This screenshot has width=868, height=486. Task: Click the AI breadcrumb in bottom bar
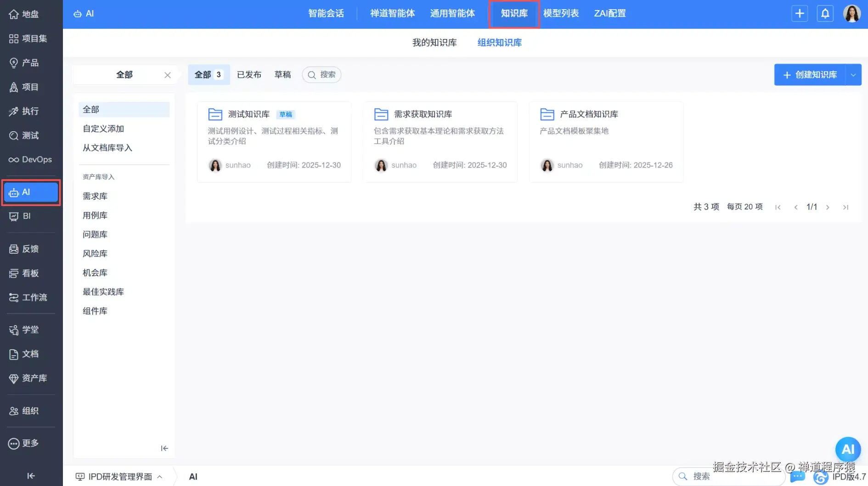click(x=193, y=477)
